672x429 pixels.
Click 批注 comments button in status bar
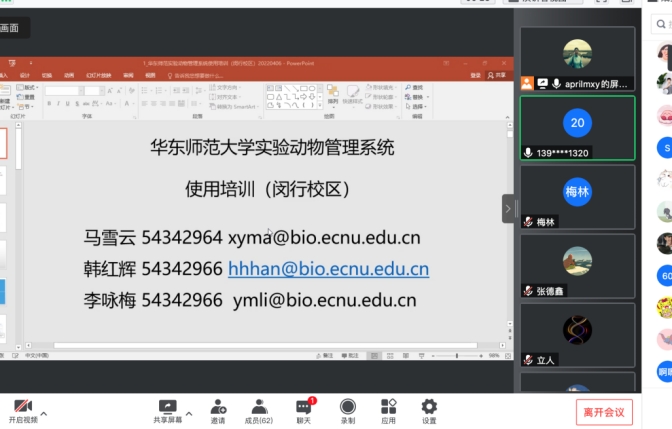pyautogui.click(x=350, y=356)
